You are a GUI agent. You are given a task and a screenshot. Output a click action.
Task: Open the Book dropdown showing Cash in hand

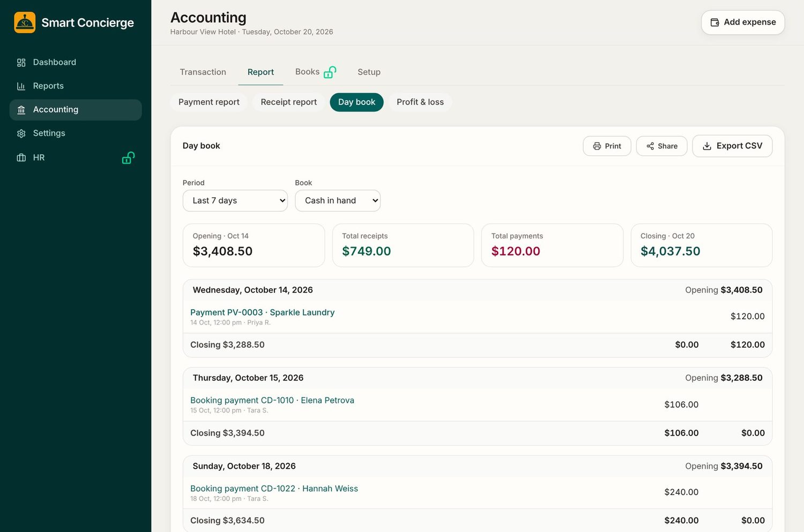(x=338, y=201)
